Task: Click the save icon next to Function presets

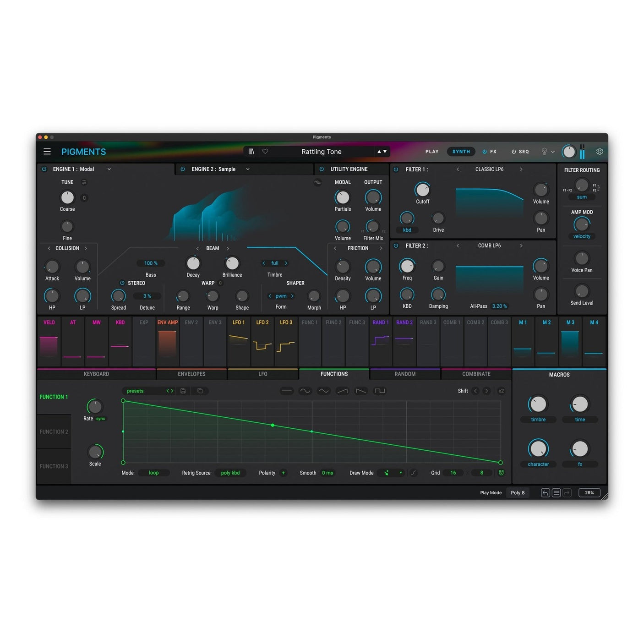Action: 183,391
